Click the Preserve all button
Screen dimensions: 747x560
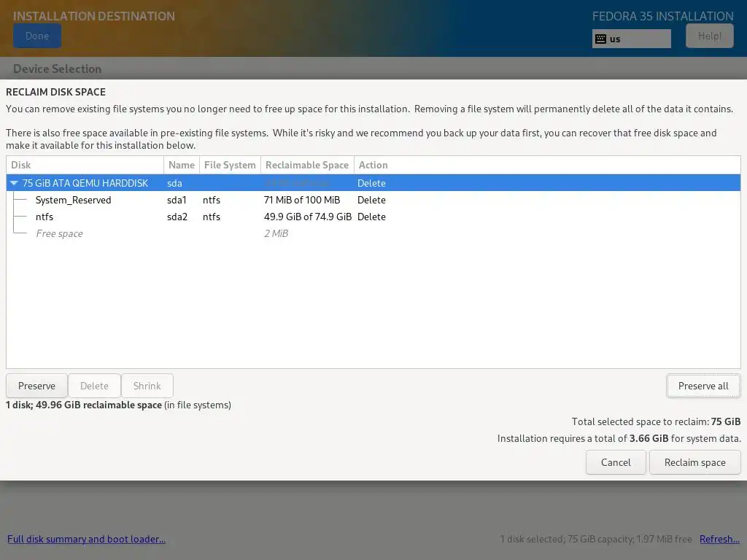703,386
